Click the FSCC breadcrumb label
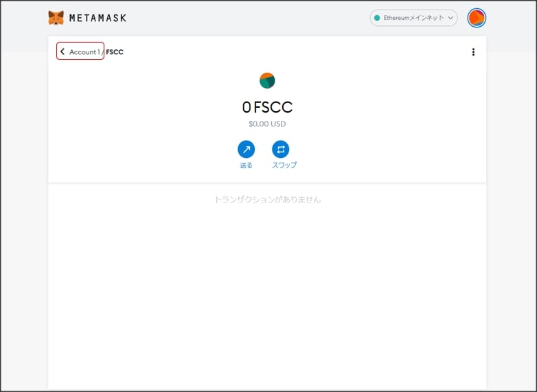The image size is (537, 392). (x=115, y=51)
